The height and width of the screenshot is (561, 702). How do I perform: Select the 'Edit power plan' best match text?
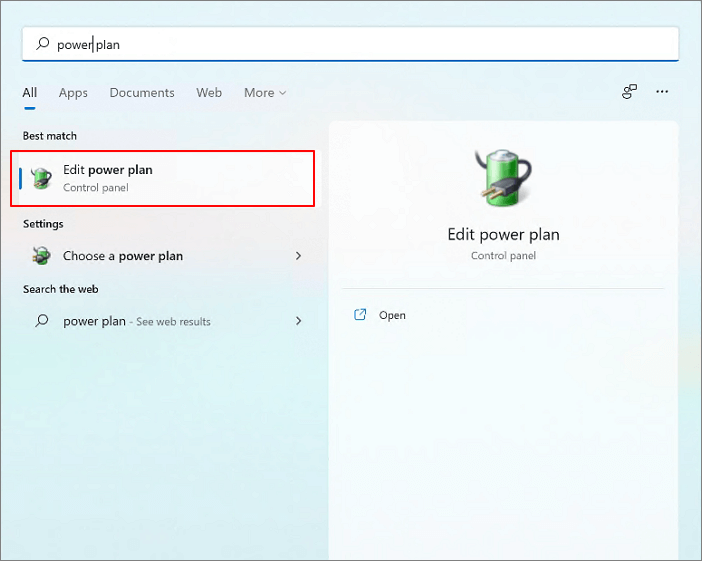108,170
